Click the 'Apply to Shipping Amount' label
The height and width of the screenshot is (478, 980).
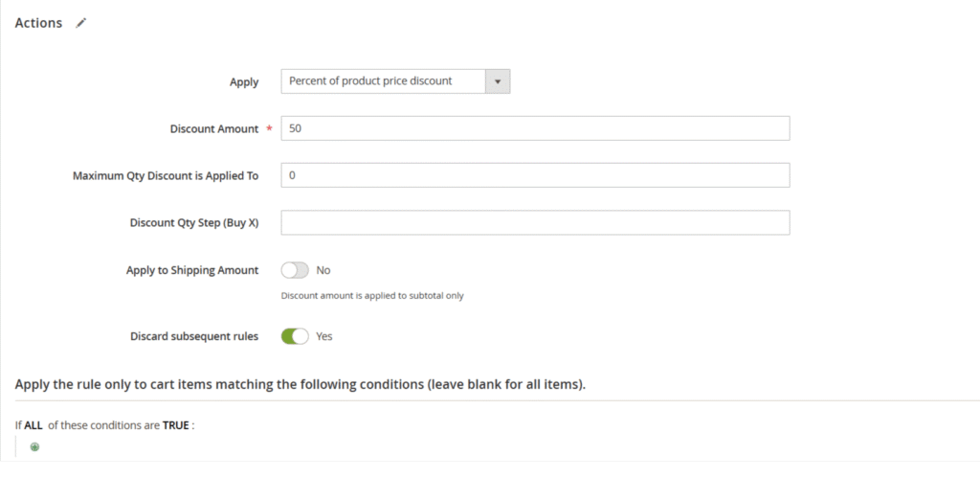click(x=192, y=270)
